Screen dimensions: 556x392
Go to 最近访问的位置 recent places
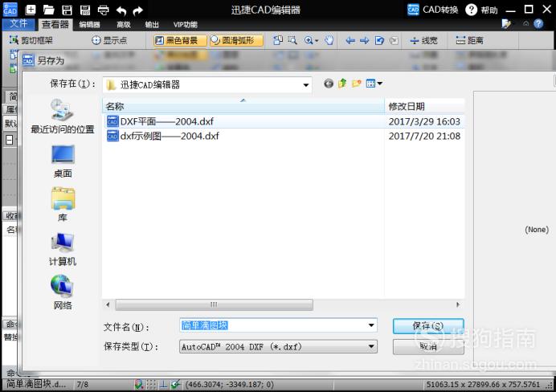coord(63,116)
